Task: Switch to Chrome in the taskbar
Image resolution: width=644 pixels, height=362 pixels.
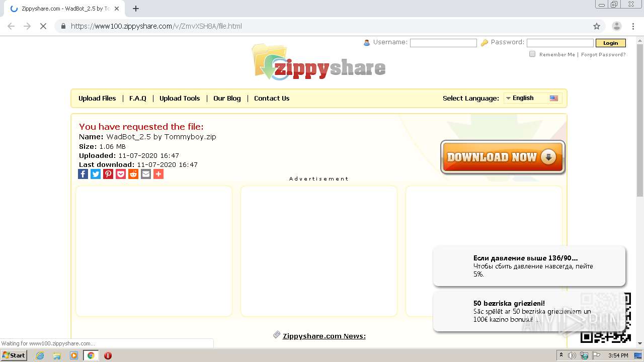Action: 91,355
